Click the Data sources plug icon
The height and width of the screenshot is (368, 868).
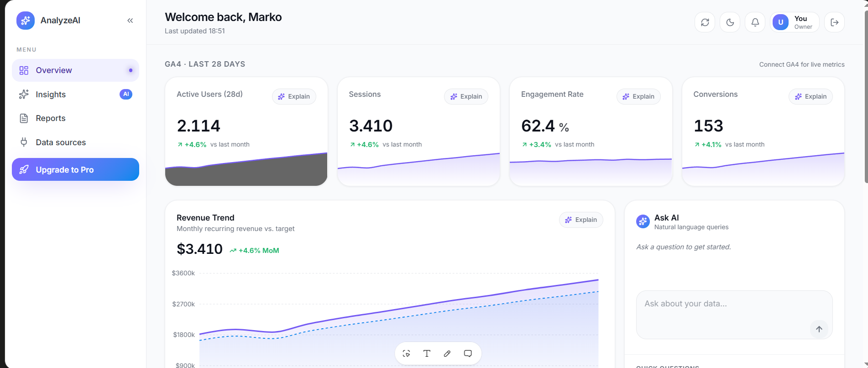(24, 142)
